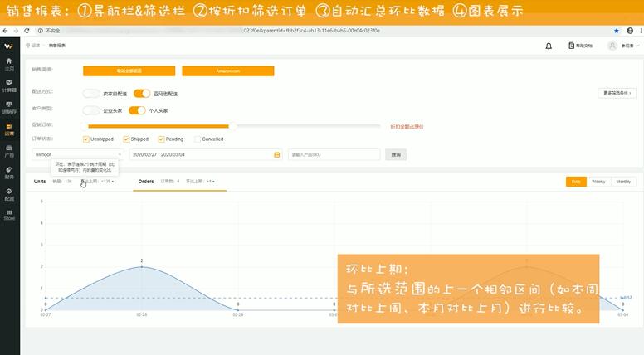Expand 更多筛选条件 more filters
This screenshot has width=644, height=355.
(x=622, y=93)
